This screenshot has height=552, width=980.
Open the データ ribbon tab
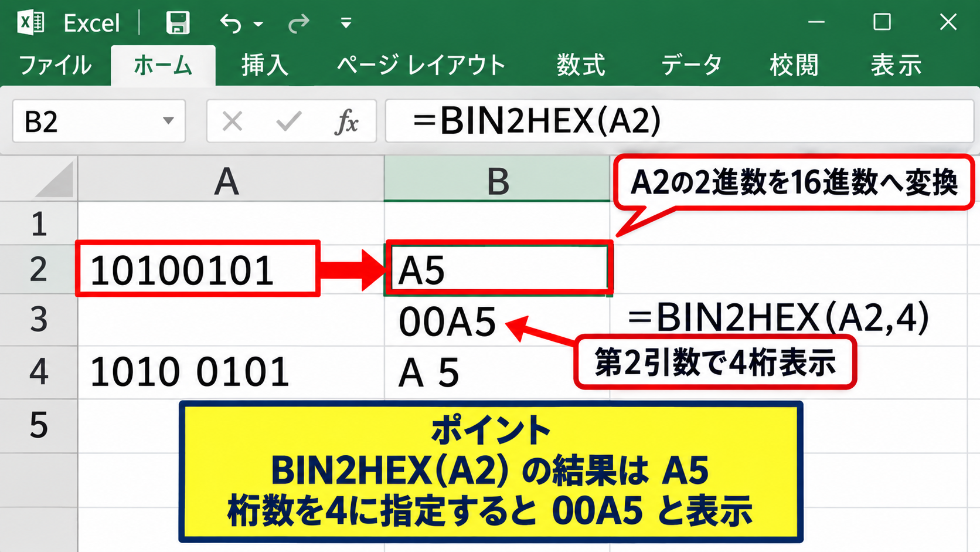click(x=691, y=65)
